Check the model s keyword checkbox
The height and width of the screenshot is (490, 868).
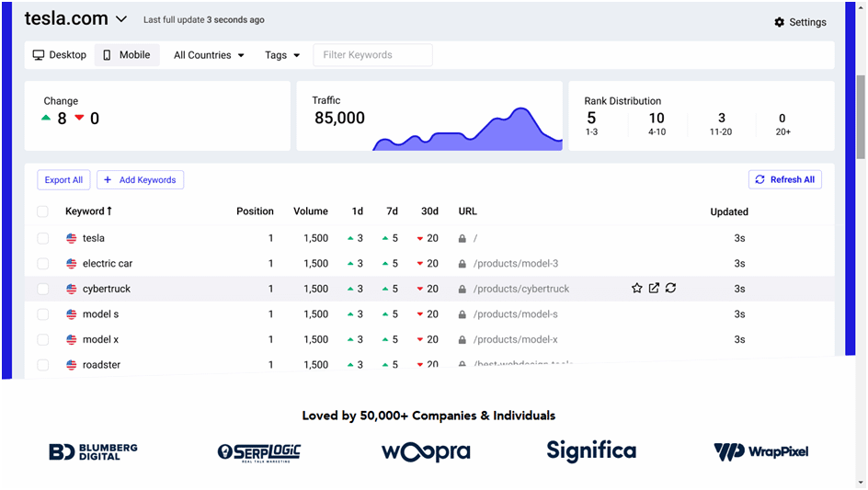tap(42, 314)
